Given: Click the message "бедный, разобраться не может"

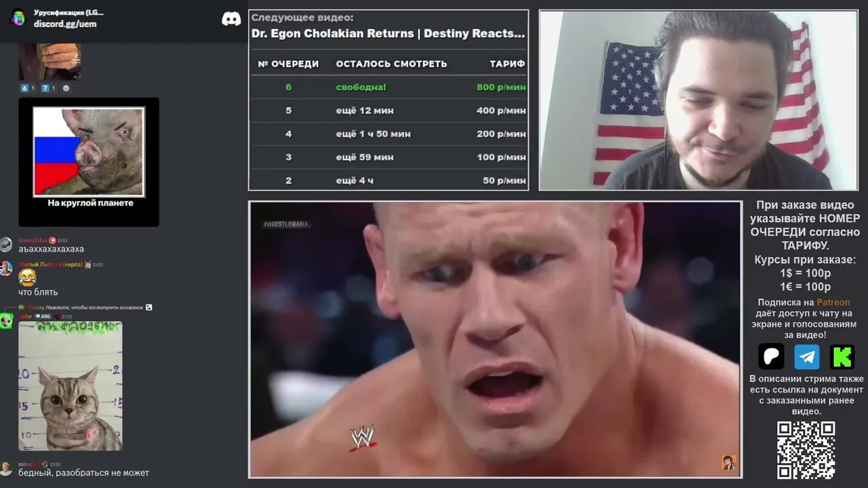Looking at the screenshot, I should pyautogui.click(x=83, y=472).
